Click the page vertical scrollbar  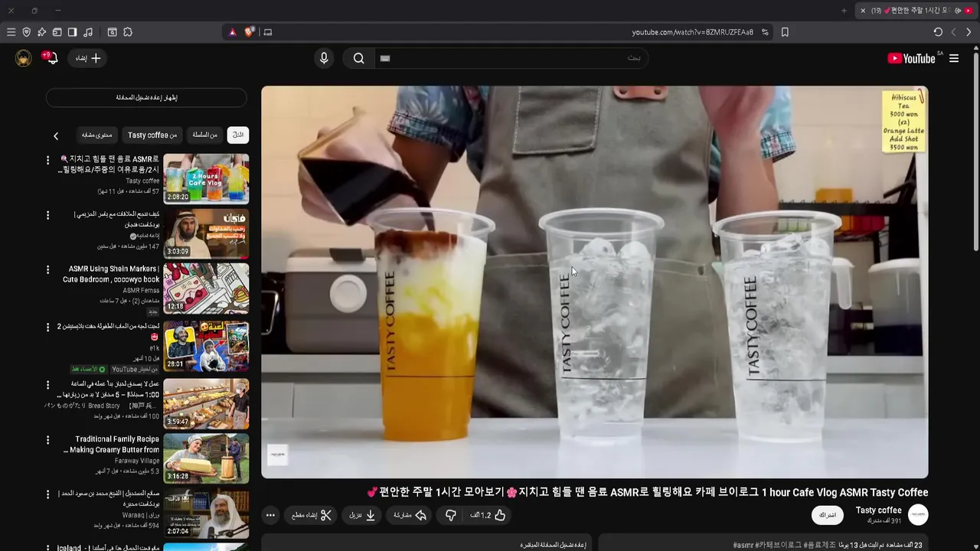[975, 153]
